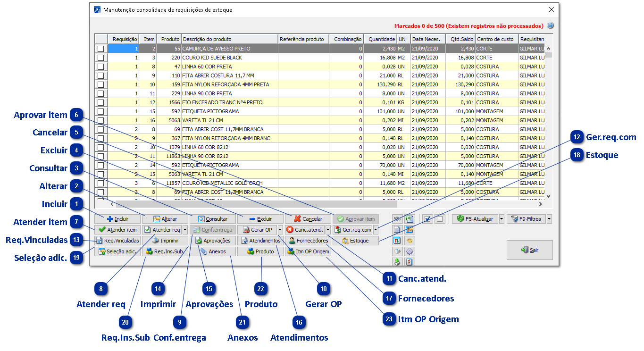
Task: Click the red-green sort arrows icon
Action: 398,241
